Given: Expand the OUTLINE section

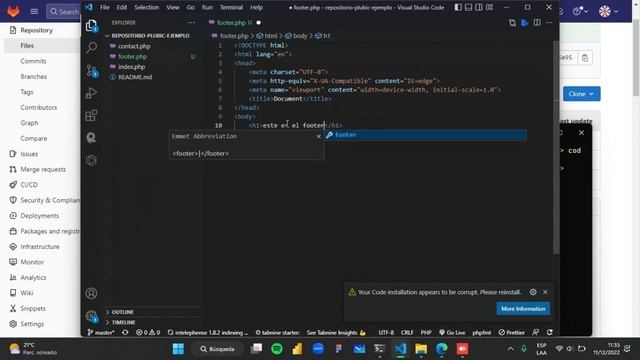Looking at the screenshot, I should click(122, 312).
